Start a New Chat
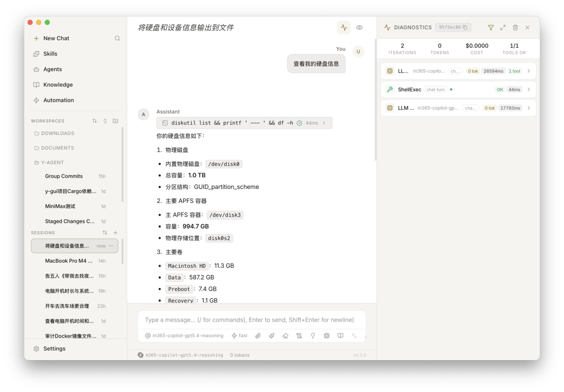 [52, 38]
